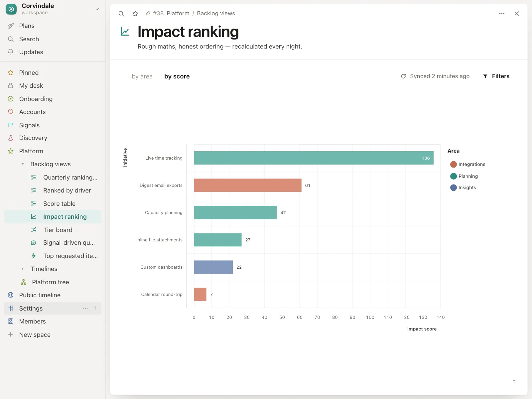Click the Integrations legend swatch
Image resolution: width=532 pixels, height=399 pixels.
click(x=454, y=164)
